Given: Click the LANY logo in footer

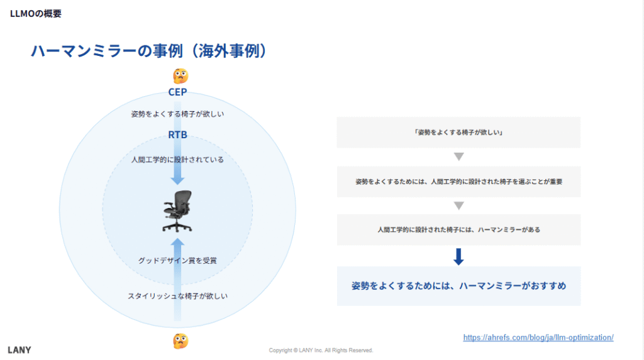Looking at the screenshot, I should 19,350.
